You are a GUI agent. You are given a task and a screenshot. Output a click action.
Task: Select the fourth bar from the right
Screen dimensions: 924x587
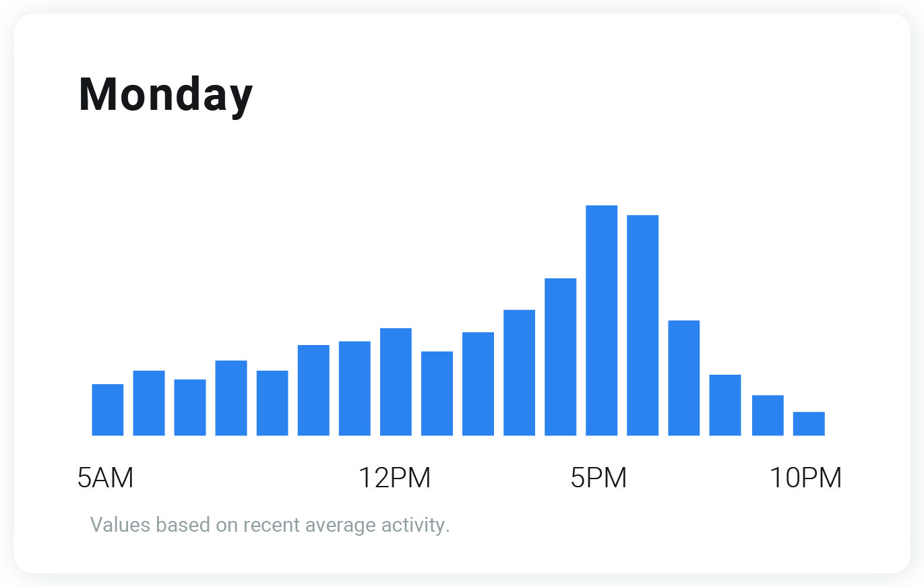[x=683, y=377]
